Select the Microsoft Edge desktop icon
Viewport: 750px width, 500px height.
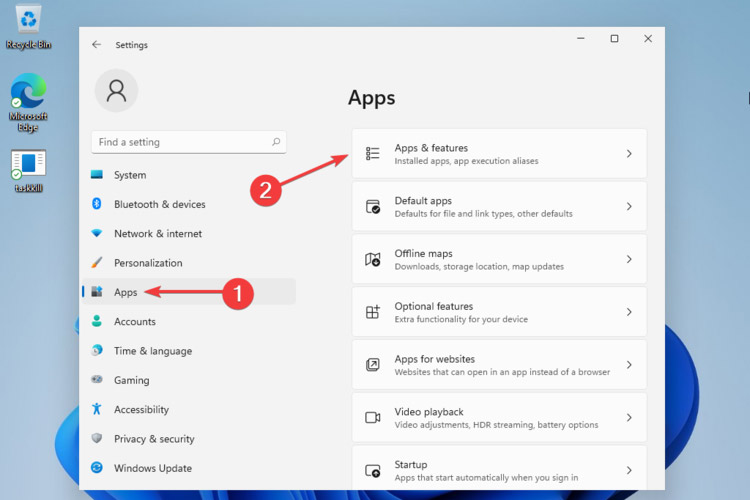(28, 102)
